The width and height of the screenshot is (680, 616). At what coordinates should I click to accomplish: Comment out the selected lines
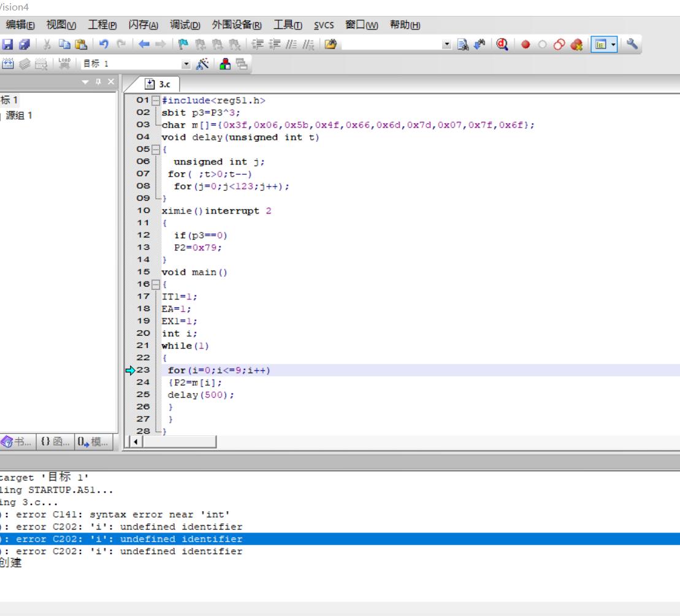click(x=291, y=44)
